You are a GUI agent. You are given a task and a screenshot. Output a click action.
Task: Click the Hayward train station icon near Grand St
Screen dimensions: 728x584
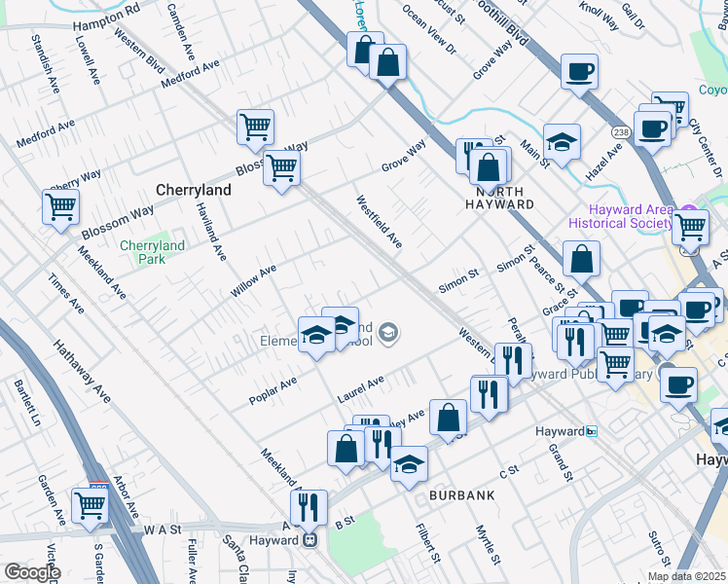pyautogui.click(x=591, y=431)
